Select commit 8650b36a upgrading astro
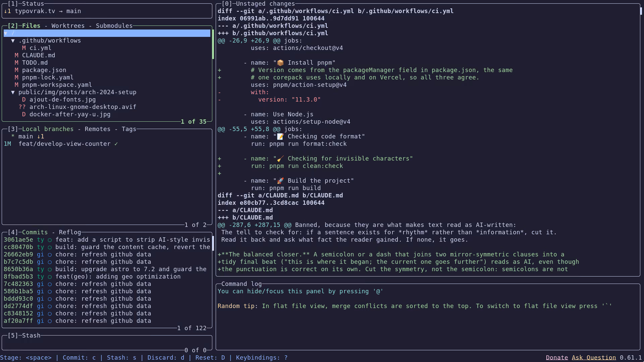The height and width of the screenshot is (362, 644). (107, 269)
